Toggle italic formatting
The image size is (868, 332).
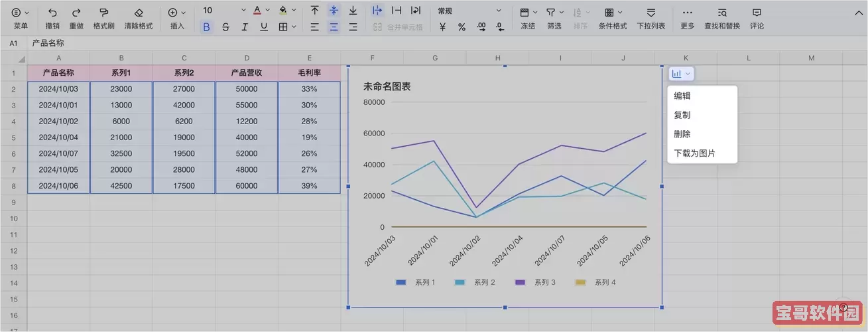point(245,27)
